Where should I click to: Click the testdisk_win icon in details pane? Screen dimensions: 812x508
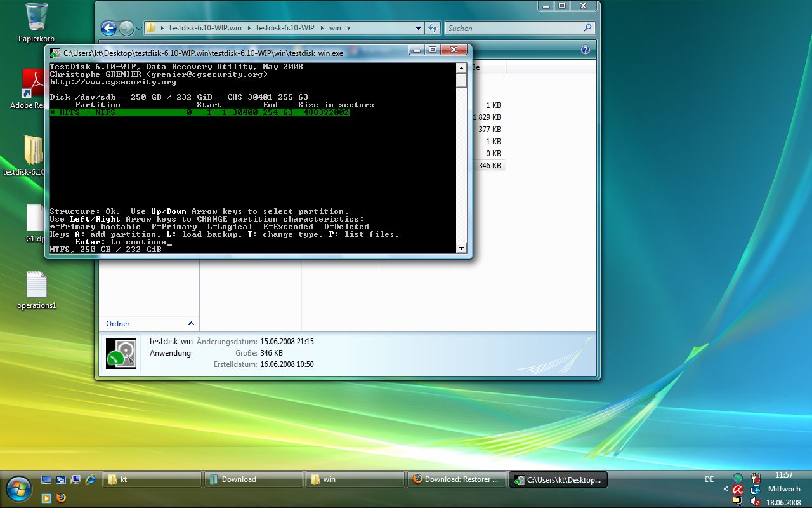click(121, 353)
